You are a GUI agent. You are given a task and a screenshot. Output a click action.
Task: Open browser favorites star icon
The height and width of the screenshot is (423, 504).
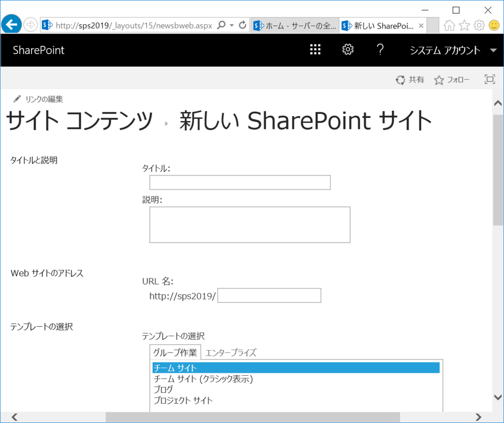point(464,25)
